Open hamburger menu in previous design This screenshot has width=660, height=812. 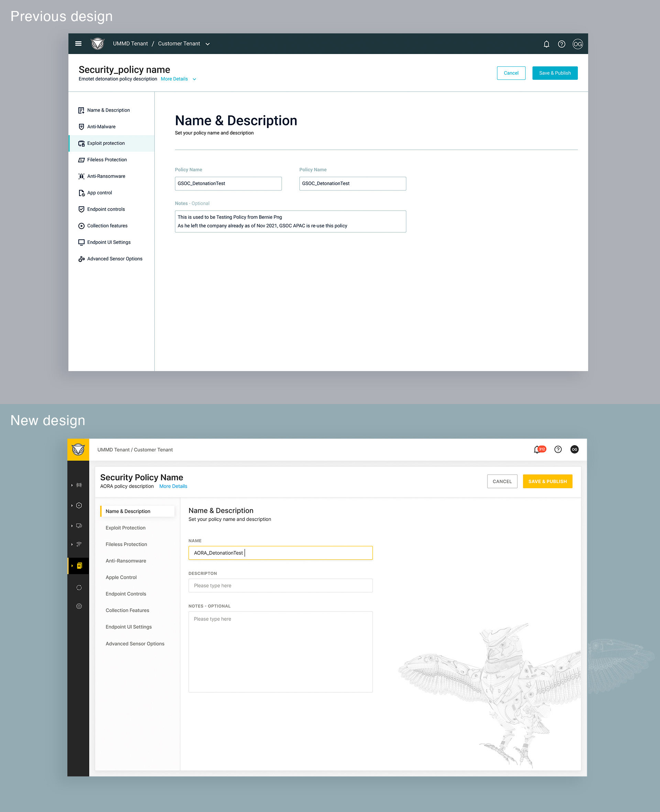[78, 44]
